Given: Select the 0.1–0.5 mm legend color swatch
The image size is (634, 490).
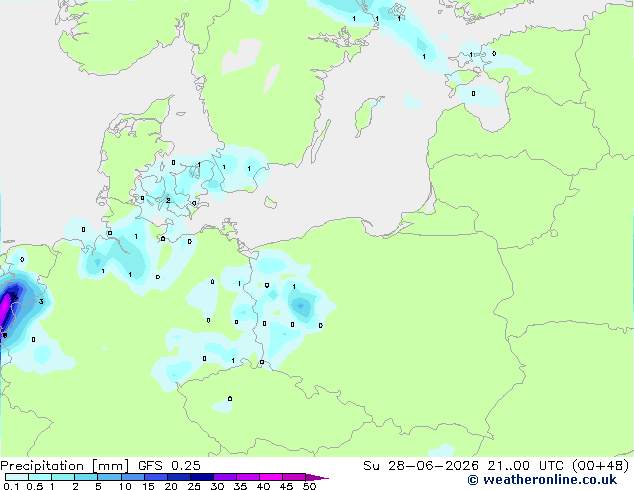Looking at the screenshot, I should [17, 477].
